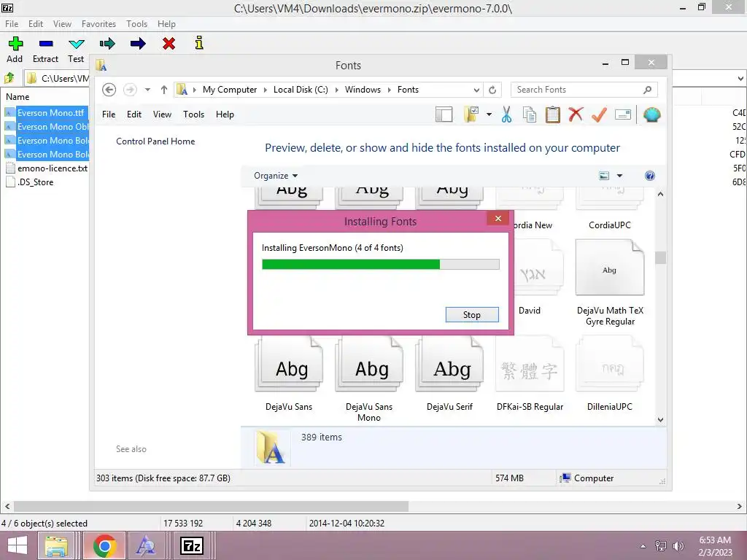Open the 7-Zip Favorites menu
This screenshot has height=560, width=747.
pos(98,24)
